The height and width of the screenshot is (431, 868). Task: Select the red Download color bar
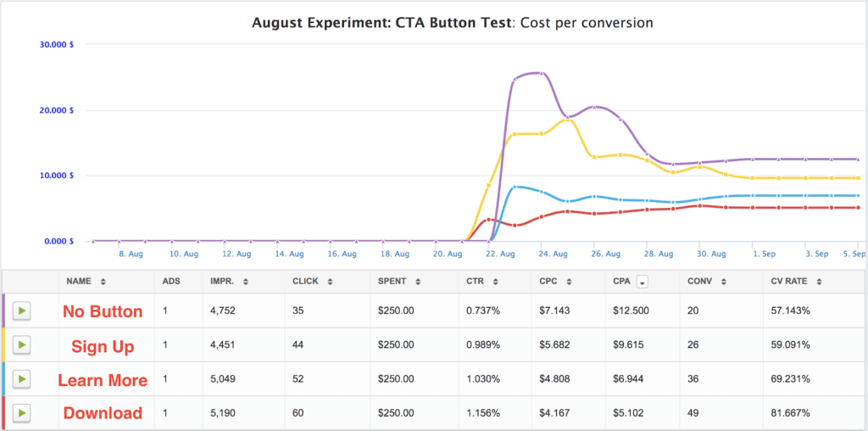3,413
